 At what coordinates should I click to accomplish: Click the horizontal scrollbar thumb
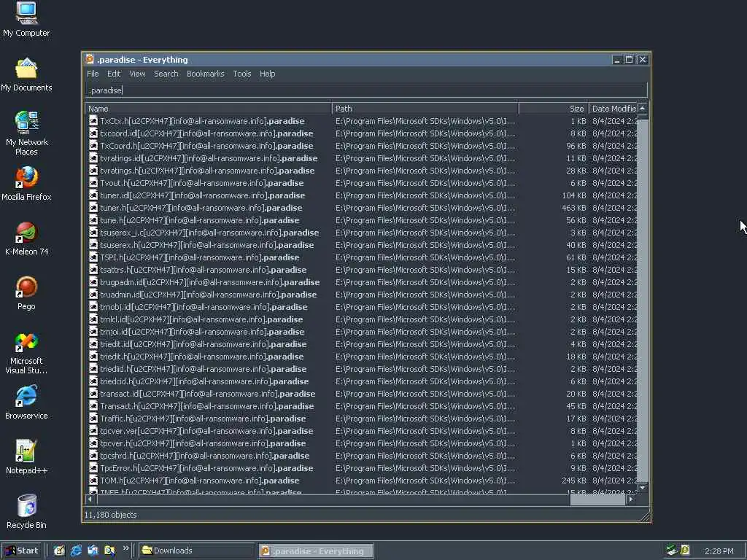pyautogui.click(x=597, y=499)
